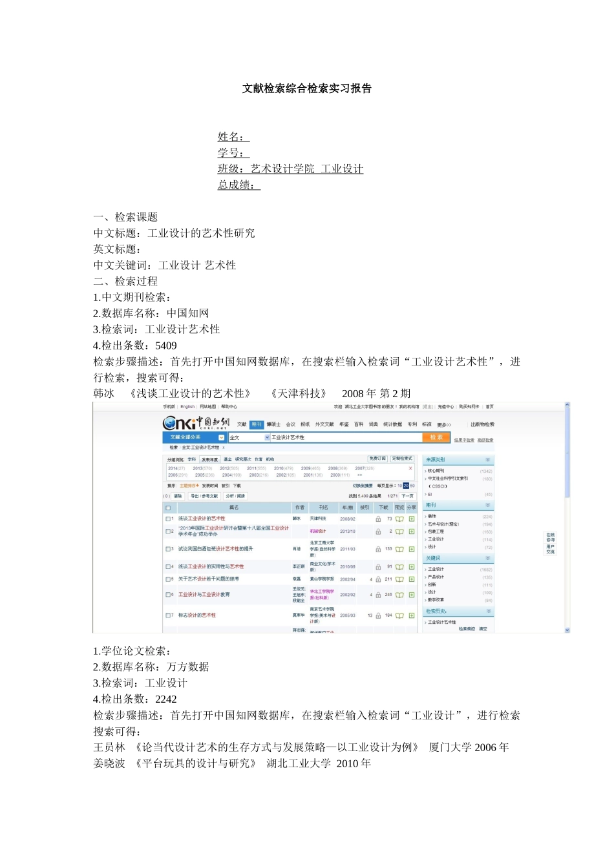The image size is (614, 868).
Task: Close the year filter with red X
Action: click(410, 468)
